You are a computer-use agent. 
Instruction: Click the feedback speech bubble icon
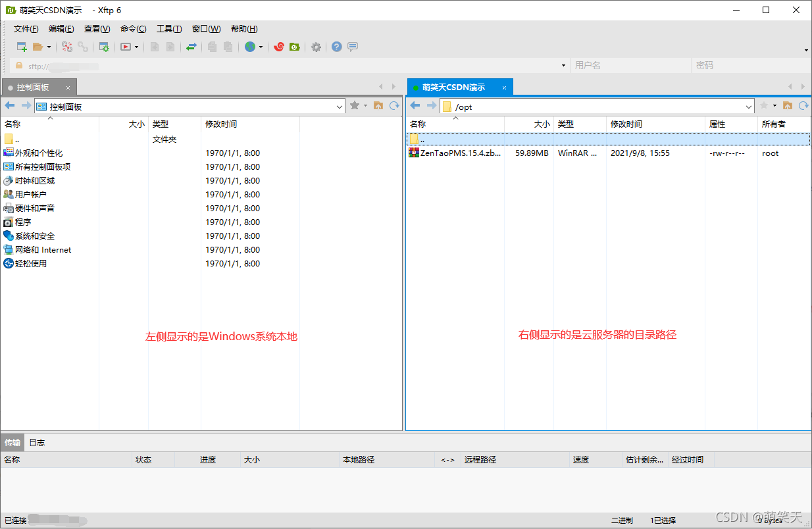[x=353, y=47]
